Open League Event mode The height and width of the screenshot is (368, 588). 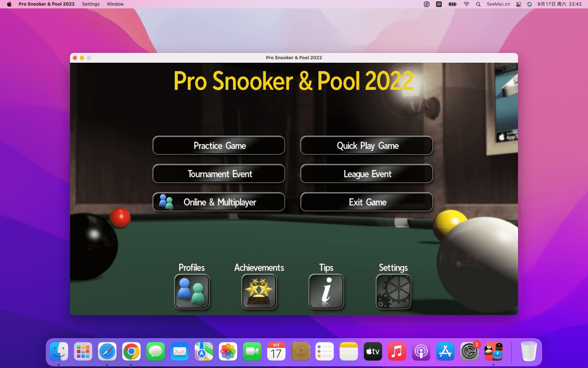[366, 174]
